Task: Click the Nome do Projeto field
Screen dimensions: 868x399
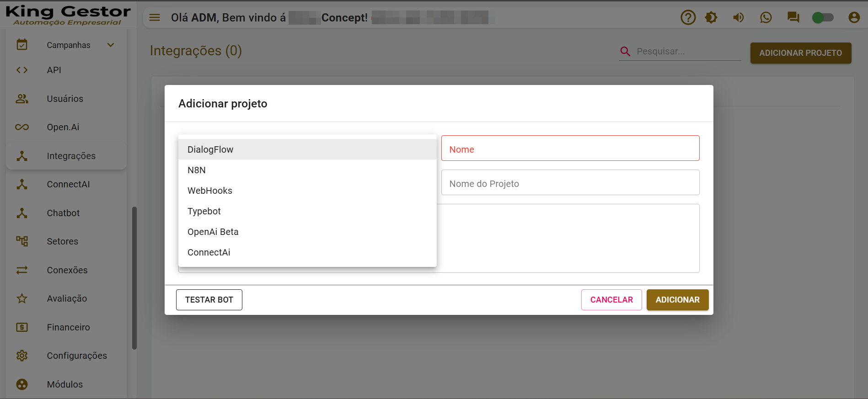Action: (x=570, y=183)
